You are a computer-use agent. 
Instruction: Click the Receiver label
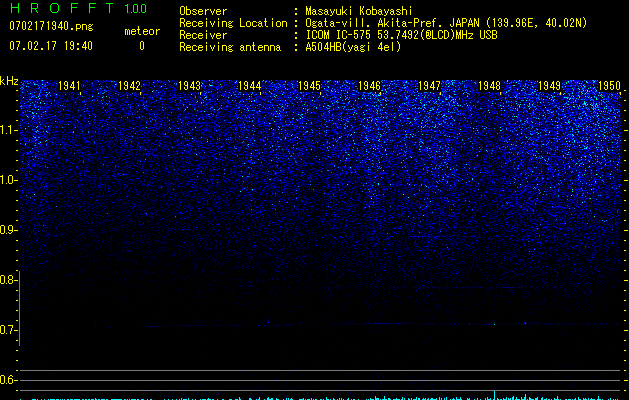coord(203,35)
